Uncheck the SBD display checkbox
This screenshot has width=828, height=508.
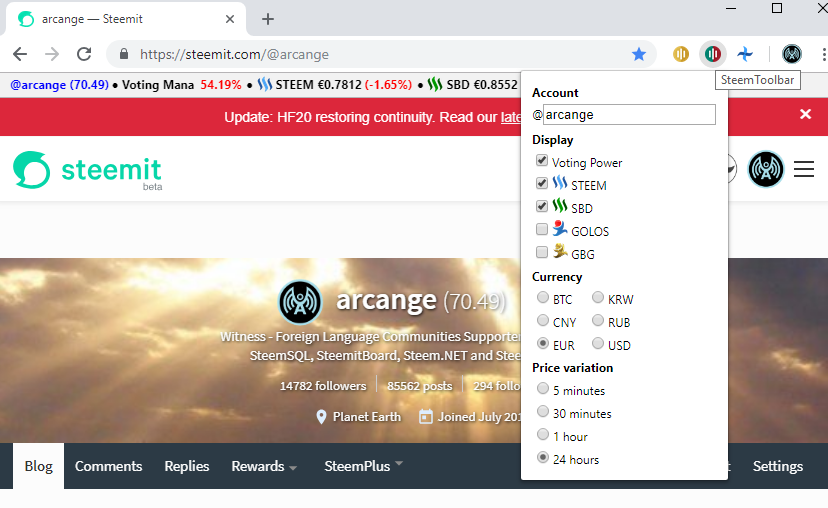pyautogui.click(x=542, y=206)
